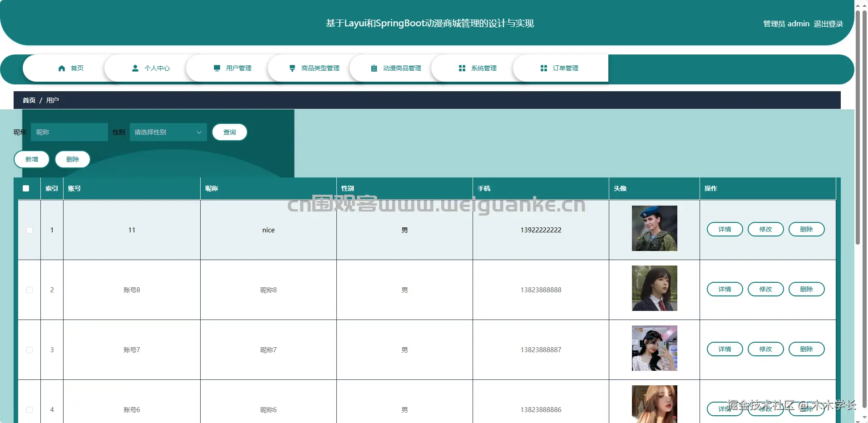Click the 新增 button

pyautogui.click(x=32, y=159)
